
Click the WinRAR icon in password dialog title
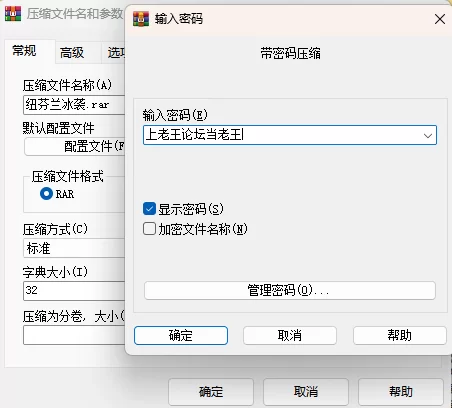[x=141, y=19]
